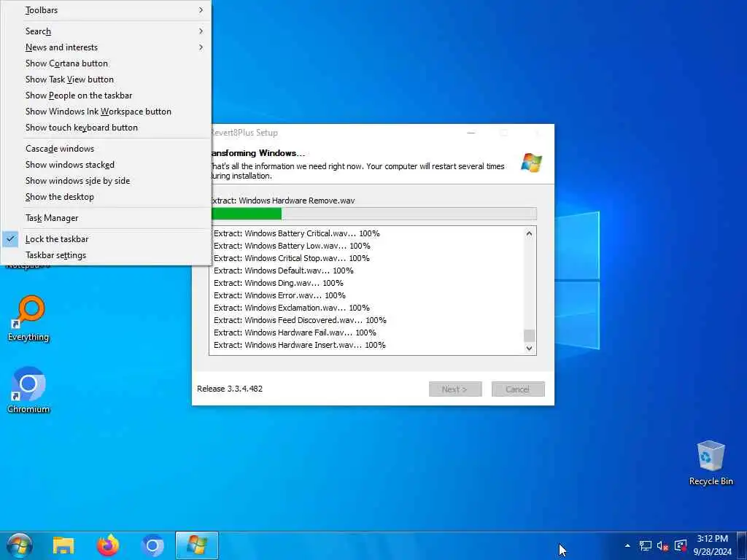Image resolution: width=747 pixels, height=560 pixels.
Task: Toggle Show Cortana button
Action: [107, 63]
